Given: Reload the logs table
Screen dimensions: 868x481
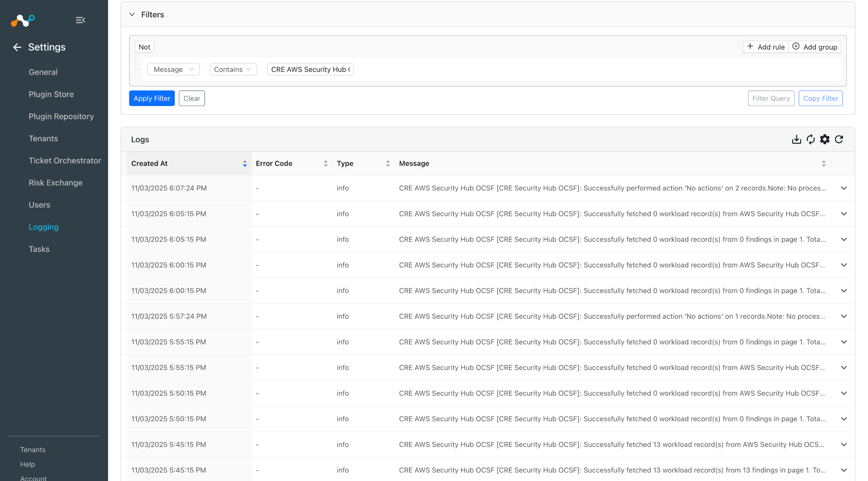Looking at the screenshot, I should point(839,140).
